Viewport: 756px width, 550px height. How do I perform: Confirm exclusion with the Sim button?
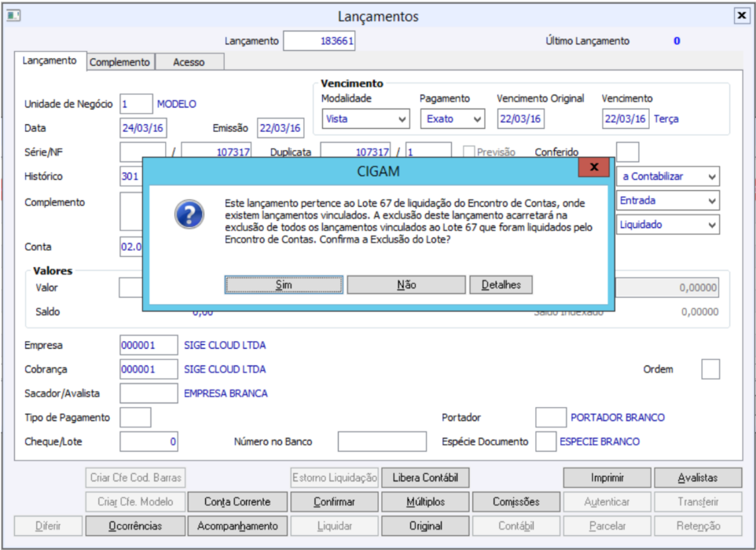tap(284, 285)
